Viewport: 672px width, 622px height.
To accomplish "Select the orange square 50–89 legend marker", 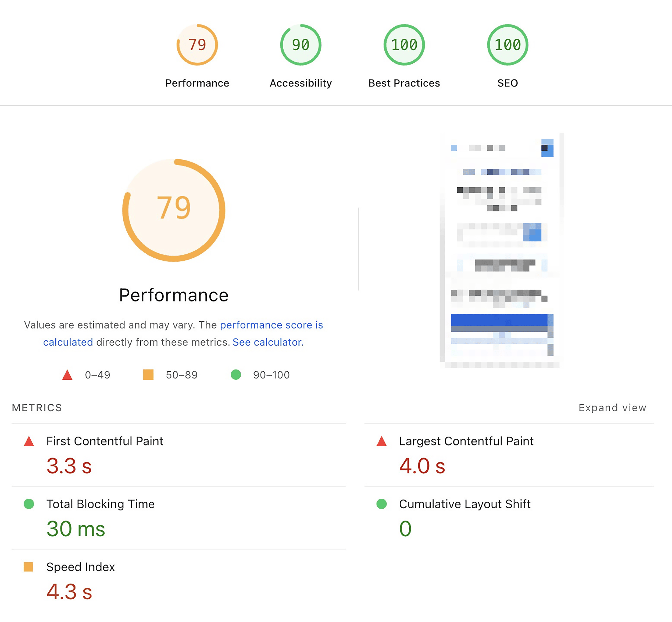I will (x=148, y=375).
